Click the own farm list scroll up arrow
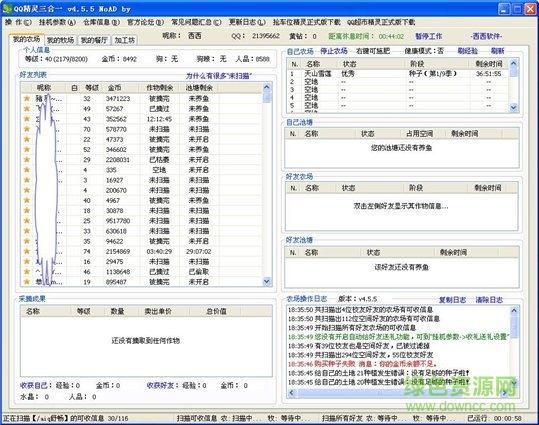This screenshot has width=539, height=425. [x=514, y=63]
